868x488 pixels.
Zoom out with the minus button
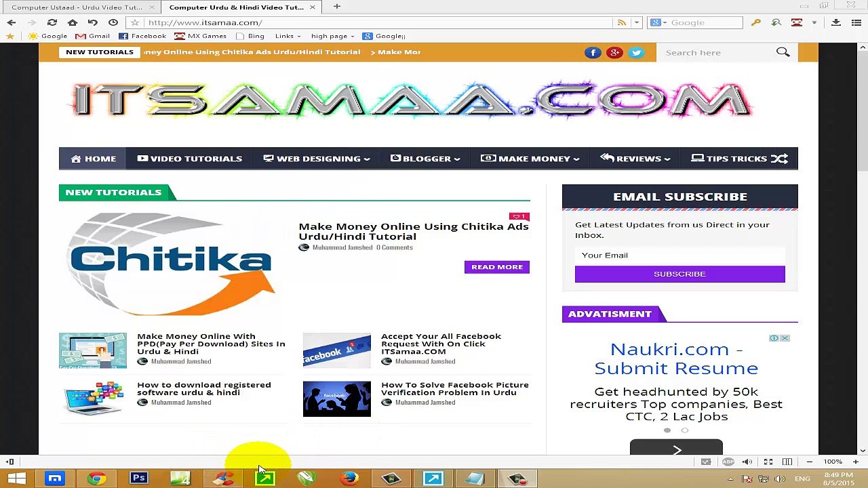coord(809,462)
